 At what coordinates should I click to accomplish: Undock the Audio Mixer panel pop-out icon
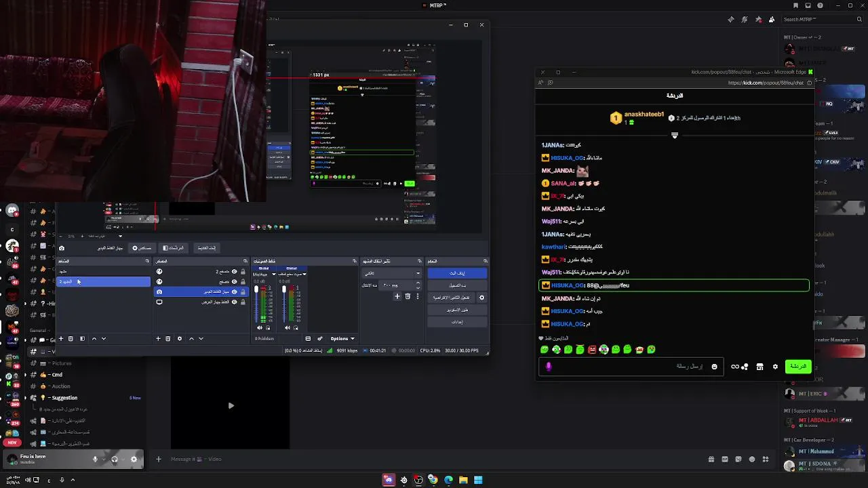[355, 261]
